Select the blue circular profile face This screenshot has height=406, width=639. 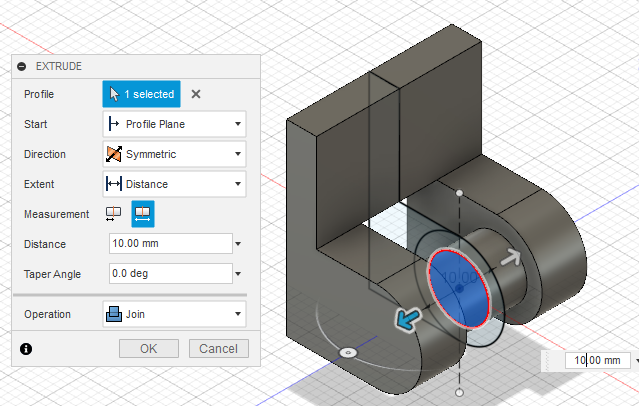pos(459,289)
